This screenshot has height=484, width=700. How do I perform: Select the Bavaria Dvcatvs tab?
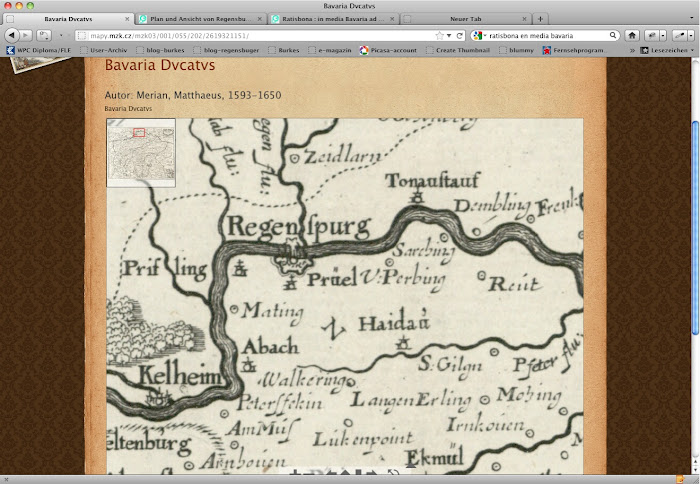pyautogui.click(x=68, y=19)
